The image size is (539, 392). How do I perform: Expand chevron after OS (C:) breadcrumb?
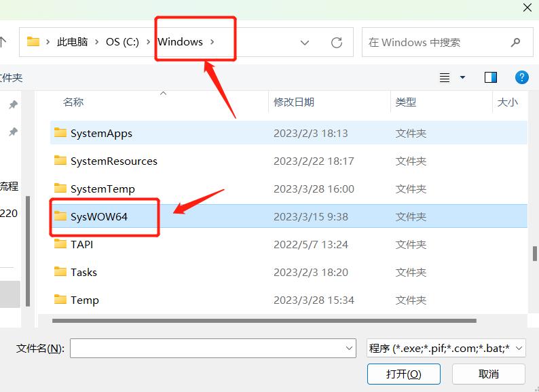tap(149, 42)
